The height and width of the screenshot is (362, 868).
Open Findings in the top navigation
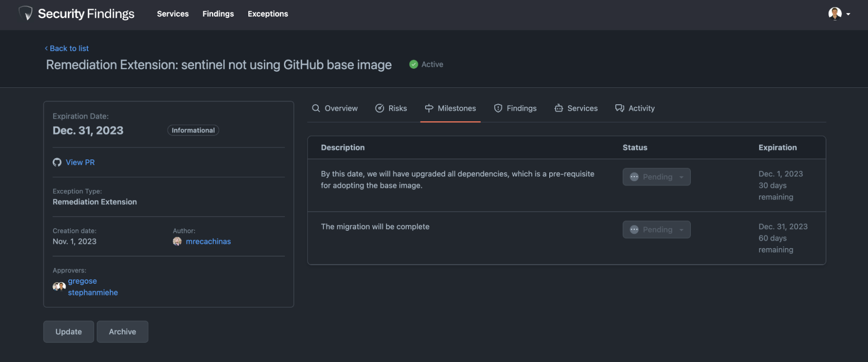click(x=218, y=14)
